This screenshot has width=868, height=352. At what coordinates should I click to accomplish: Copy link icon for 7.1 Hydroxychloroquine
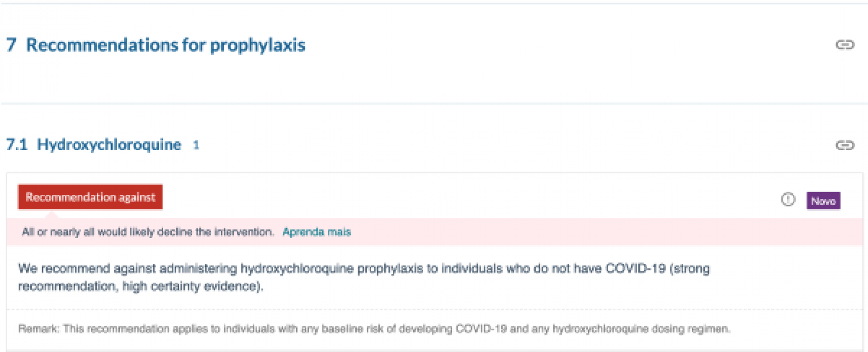pyautogui.click(x=844, y=145)
